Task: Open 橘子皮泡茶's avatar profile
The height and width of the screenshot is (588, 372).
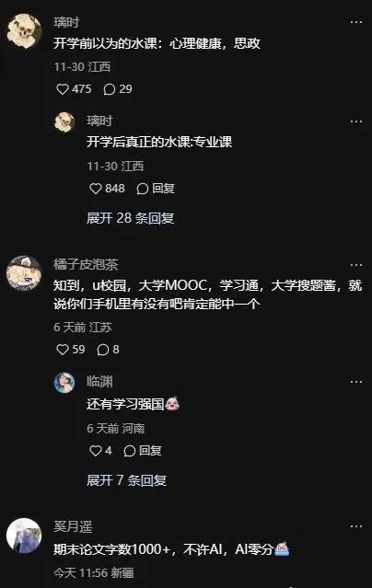Action: (x=24, y=273)
